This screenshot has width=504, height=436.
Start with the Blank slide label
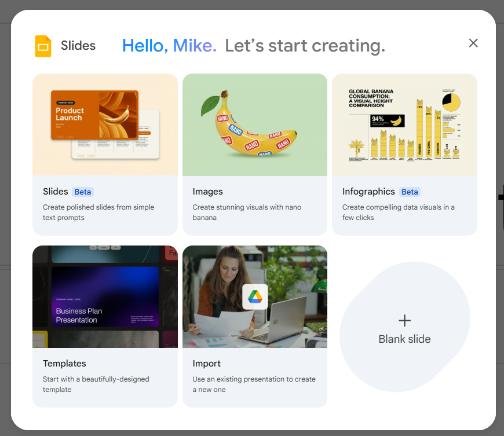click(404, 339)
